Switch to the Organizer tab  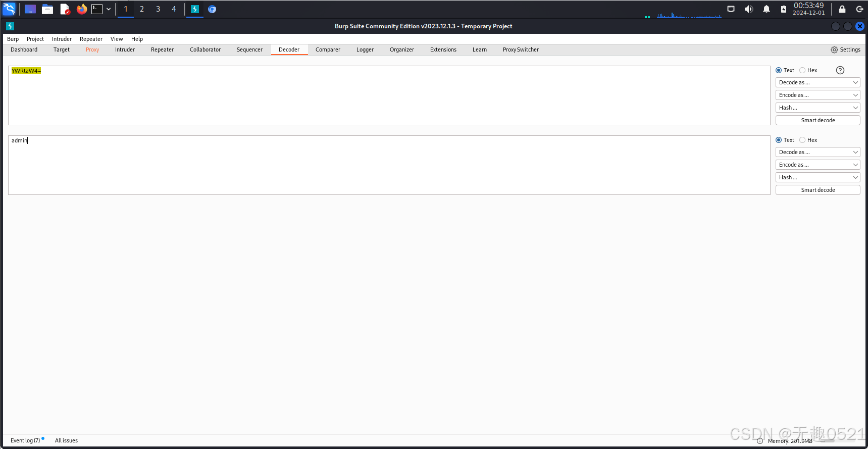click(x=402, y=49)
